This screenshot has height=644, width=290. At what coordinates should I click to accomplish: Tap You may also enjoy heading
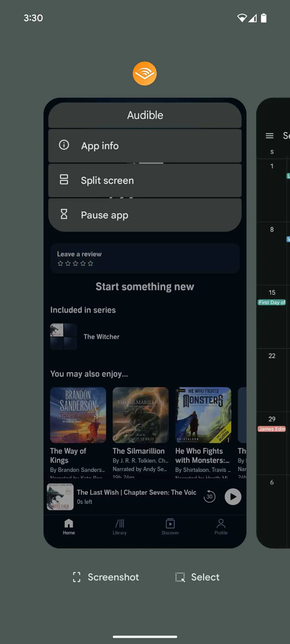coord(89,374)
